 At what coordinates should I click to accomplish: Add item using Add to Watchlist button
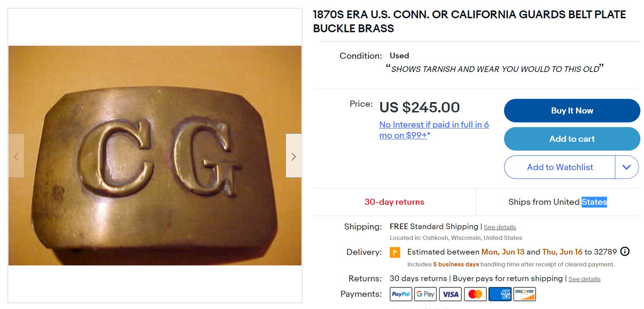click(560, 167)
